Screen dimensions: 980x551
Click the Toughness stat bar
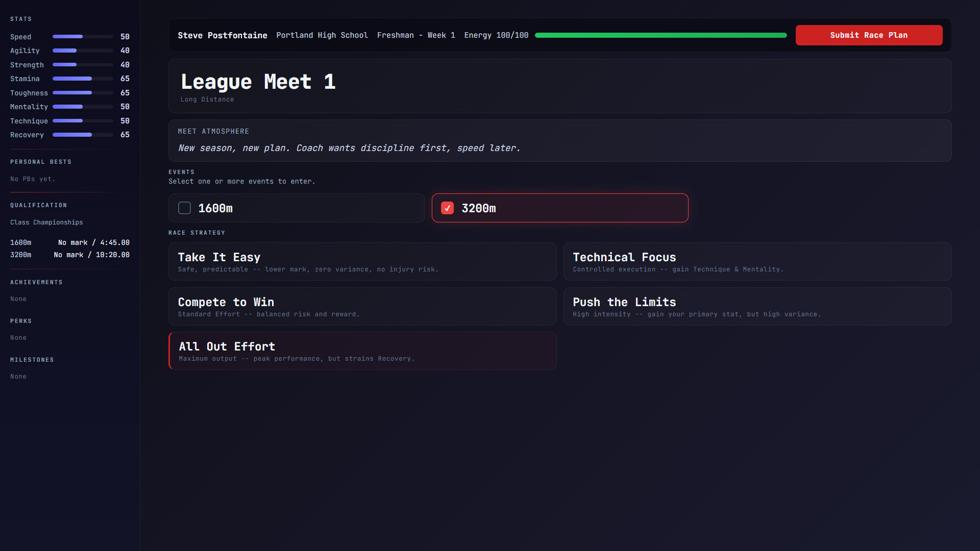tap(83, 93)
